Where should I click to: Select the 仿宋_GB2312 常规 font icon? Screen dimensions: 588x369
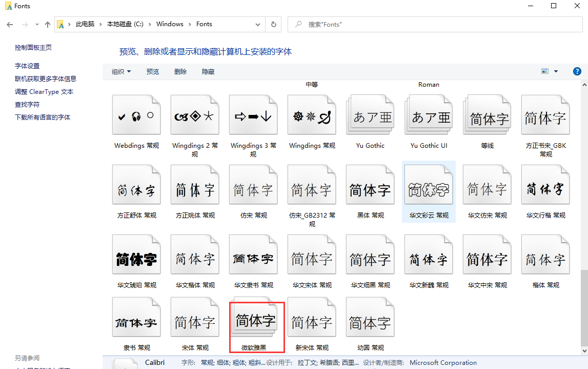[x=312, y=185]
